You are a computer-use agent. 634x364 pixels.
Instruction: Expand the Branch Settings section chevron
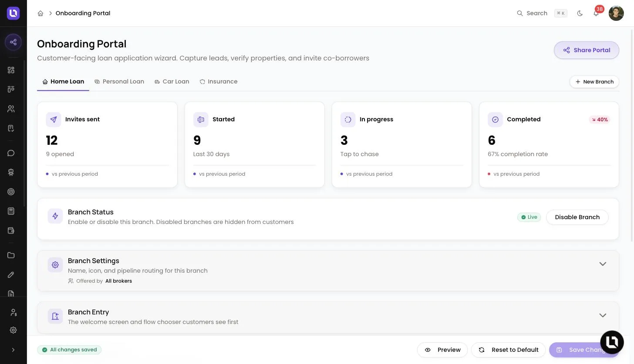click(603, 264)
